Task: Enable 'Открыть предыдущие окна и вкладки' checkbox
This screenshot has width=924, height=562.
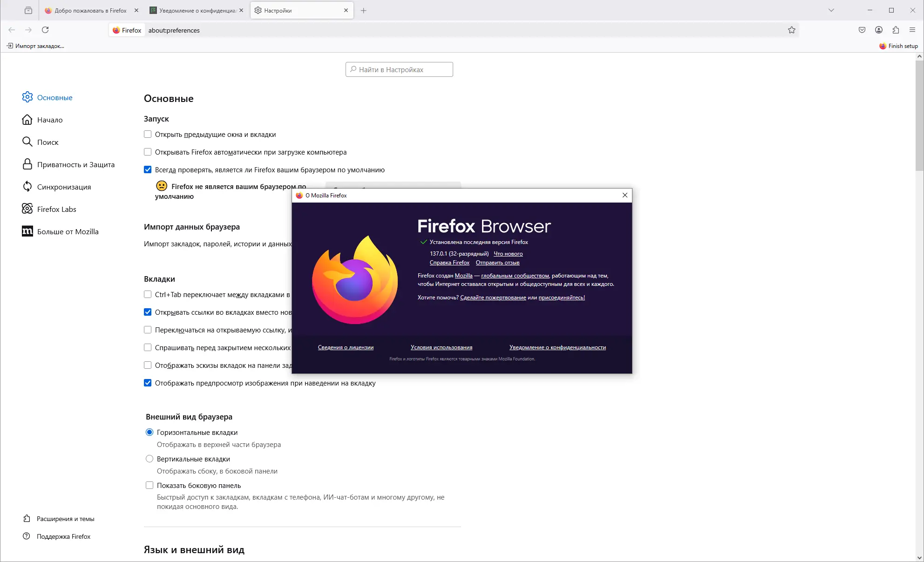Action: click(x=148, y=134)
